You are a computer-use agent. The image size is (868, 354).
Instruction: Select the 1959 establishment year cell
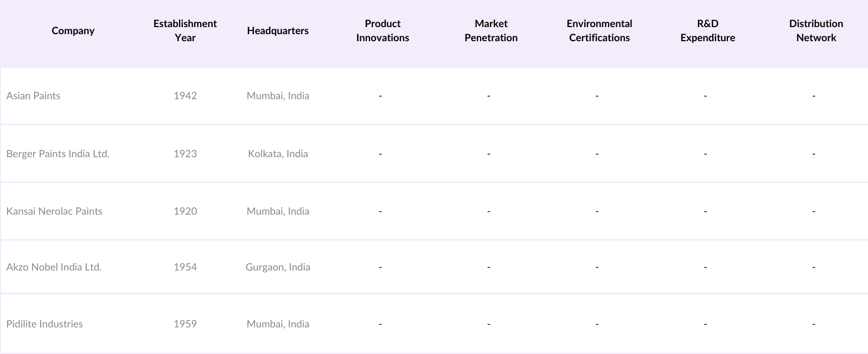coord(185,324)
